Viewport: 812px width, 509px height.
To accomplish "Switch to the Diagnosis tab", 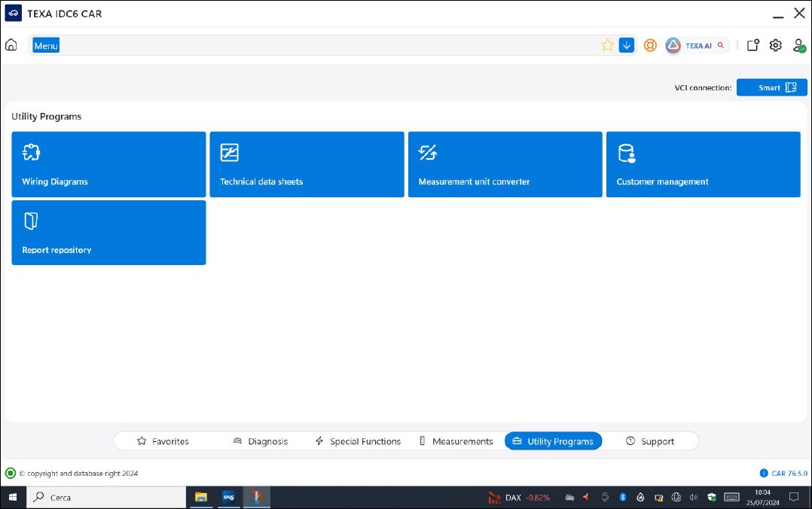I will pos(261,441).
